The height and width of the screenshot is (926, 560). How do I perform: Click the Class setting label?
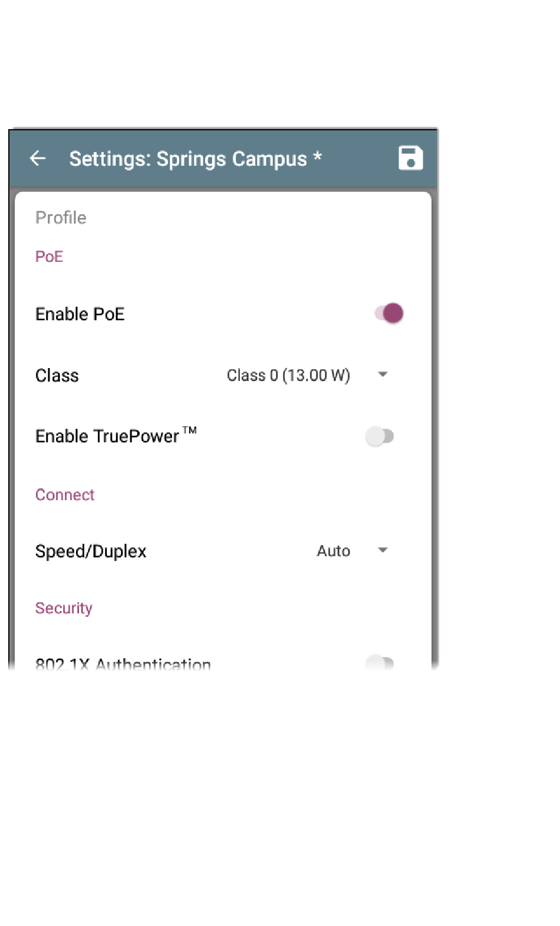(x=57, y=376)
